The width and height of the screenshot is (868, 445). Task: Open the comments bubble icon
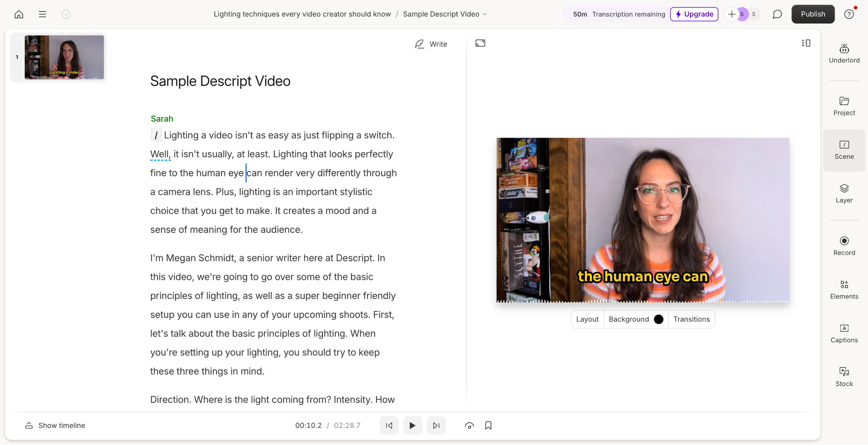777,14
